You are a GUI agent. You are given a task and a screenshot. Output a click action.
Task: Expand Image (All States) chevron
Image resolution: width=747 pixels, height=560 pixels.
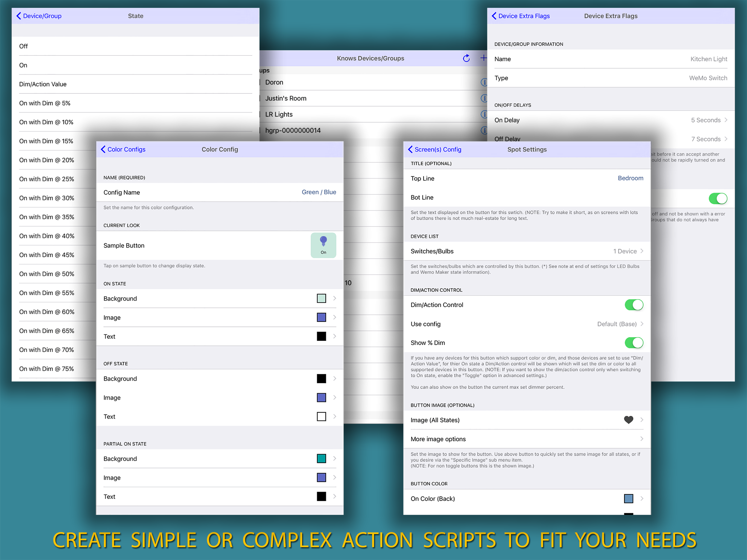[642, 420]
